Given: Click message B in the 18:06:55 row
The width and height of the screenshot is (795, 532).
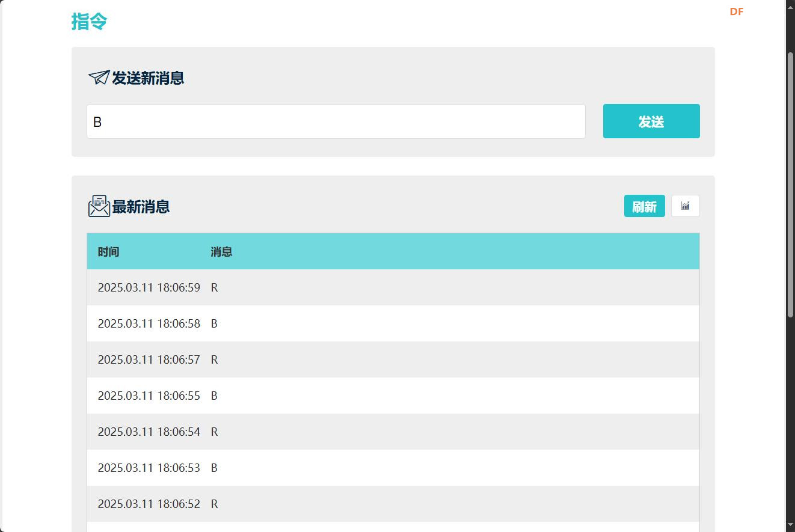Looking at the screenshot, I should [x=214, y=396].
